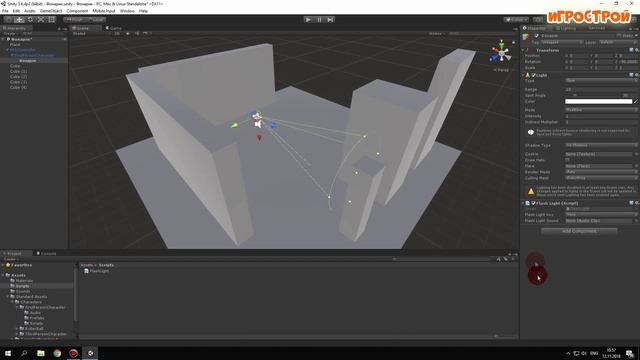Click the Add Component button

(x=579, y=231)
